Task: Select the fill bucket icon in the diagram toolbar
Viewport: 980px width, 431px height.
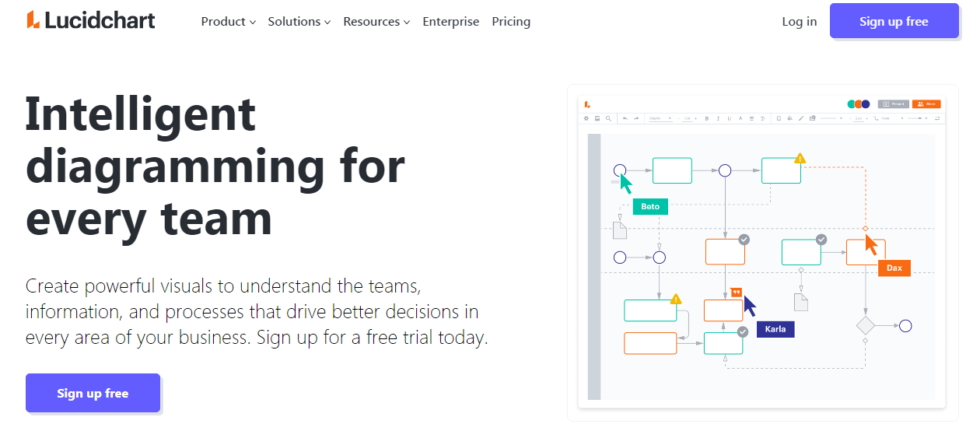Action: coord(789,118)
